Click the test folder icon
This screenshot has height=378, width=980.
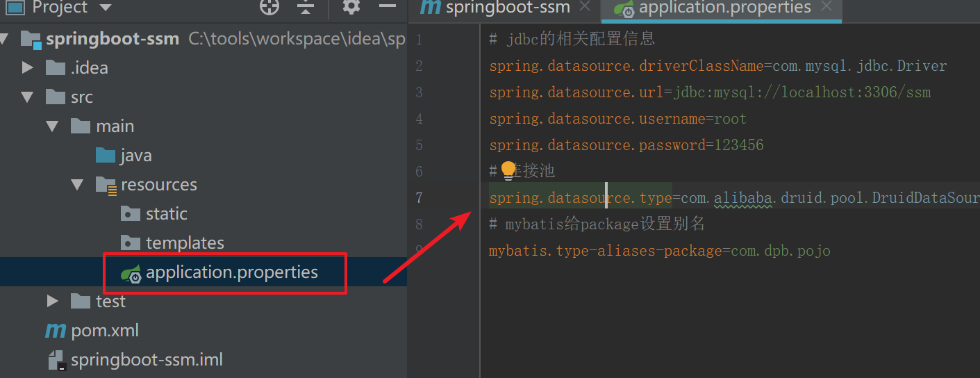coord(81,301)
